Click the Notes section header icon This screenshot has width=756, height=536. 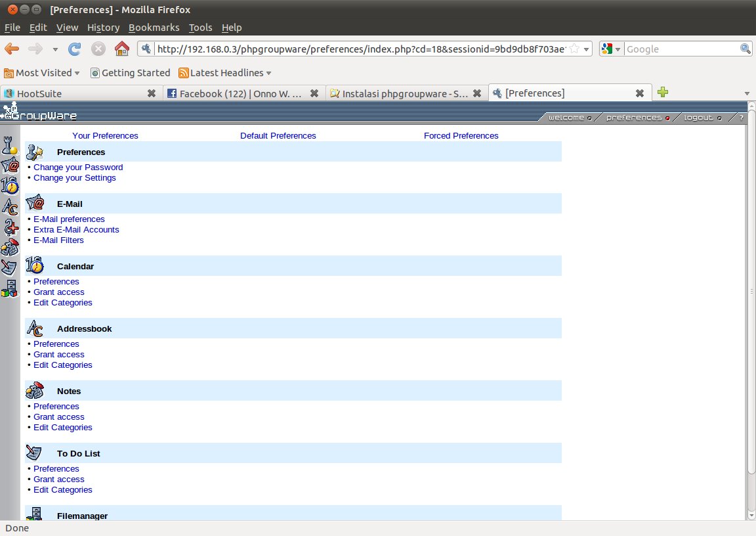(x=35, y=390)
